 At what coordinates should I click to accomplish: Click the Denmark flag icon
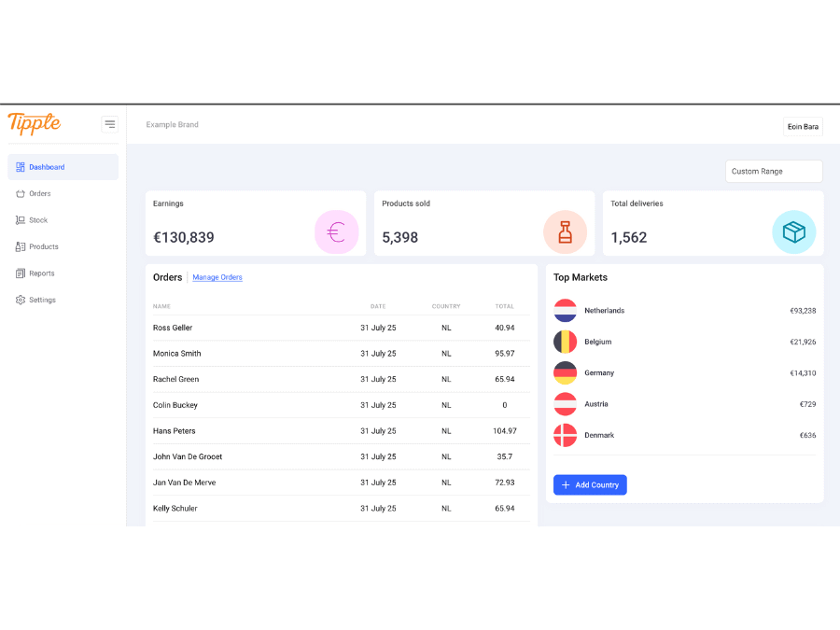click(x=566, y=435)
